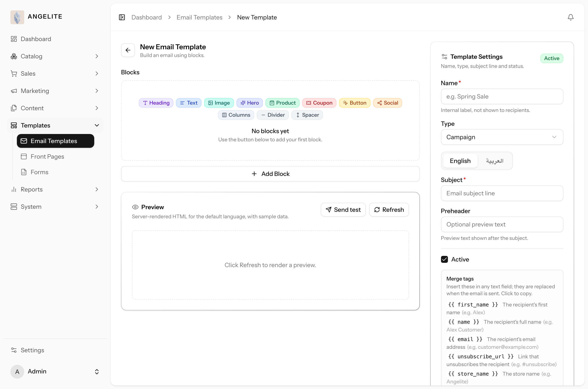Open the notifications bell
Viewport: 588px width, 389px height.
570,17
